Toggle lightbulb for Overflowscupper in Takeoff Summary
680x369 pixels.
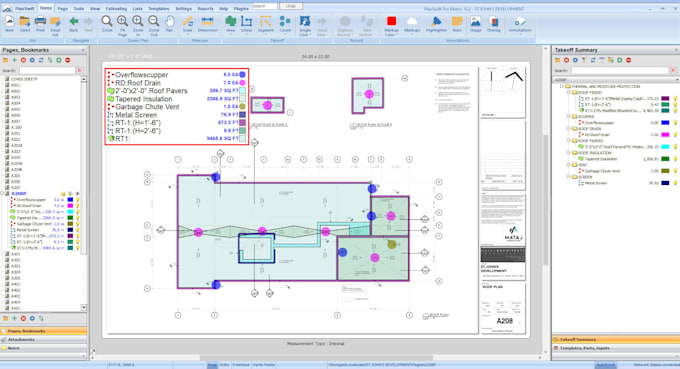pyautogui.click(x=675, y=123)
